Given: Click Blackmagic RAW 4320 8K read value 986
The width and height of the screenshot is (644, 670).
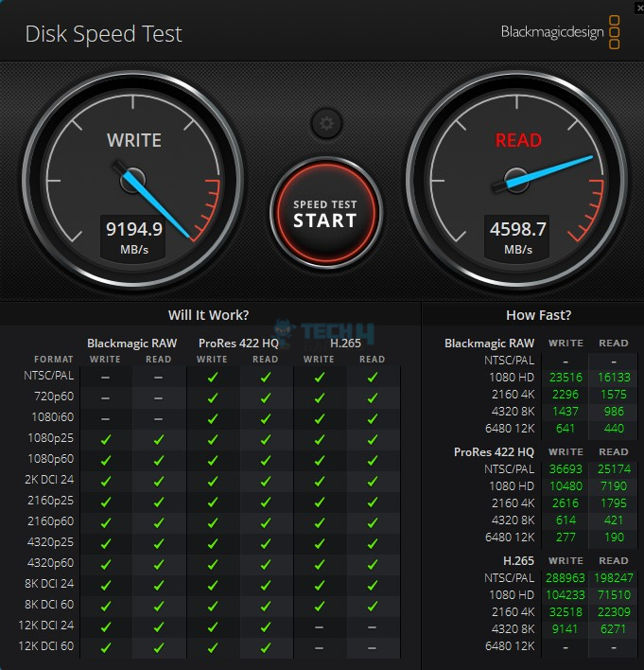Looking at the screenshot, I should 614,412.
